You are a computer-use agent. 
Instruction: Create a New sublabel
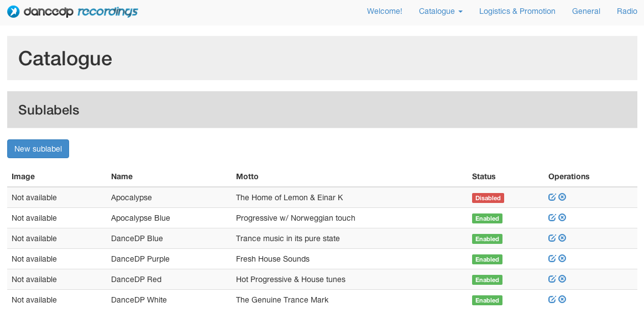coord(38,149)
